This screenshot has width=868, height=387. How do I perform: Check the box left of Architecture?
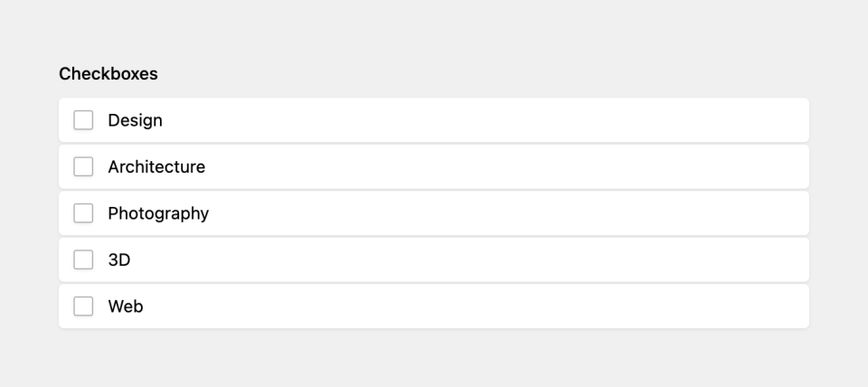(x=83, y=166)
